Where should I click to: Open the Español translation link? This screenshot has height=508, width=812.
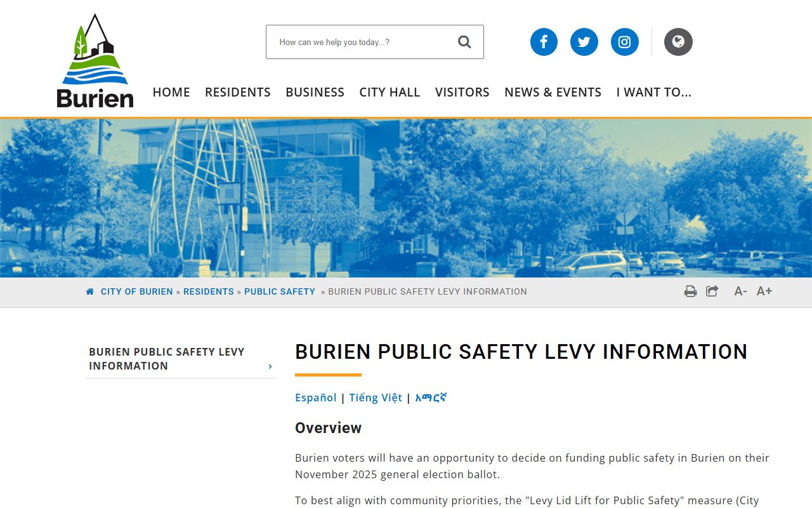(316, 398)
